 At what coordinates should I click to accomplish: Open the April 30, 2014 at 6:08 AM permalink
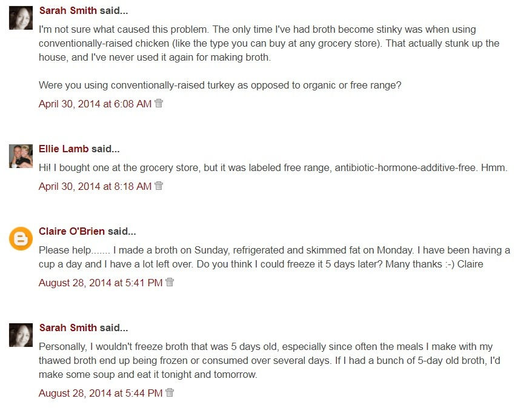click(x=95, y=104)
